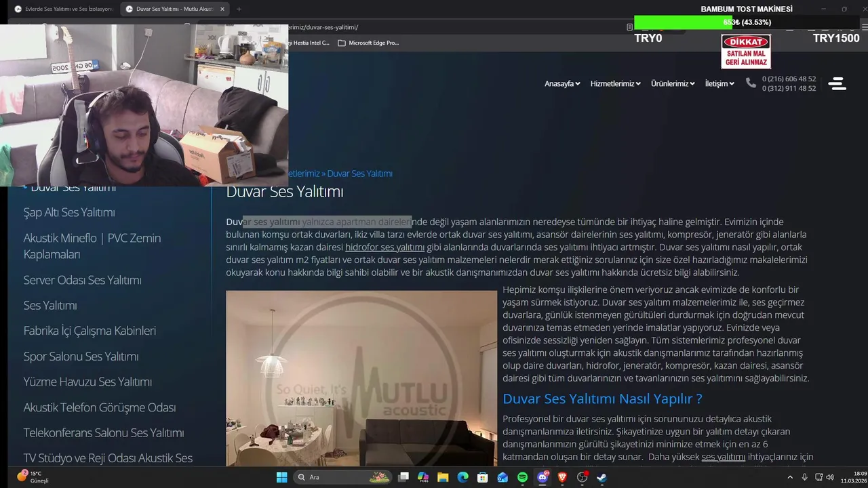The height and width of the screenshot is (488, 868).
Task: Call phone number 0 (312) 911 48 52
Action: [789, 89]
